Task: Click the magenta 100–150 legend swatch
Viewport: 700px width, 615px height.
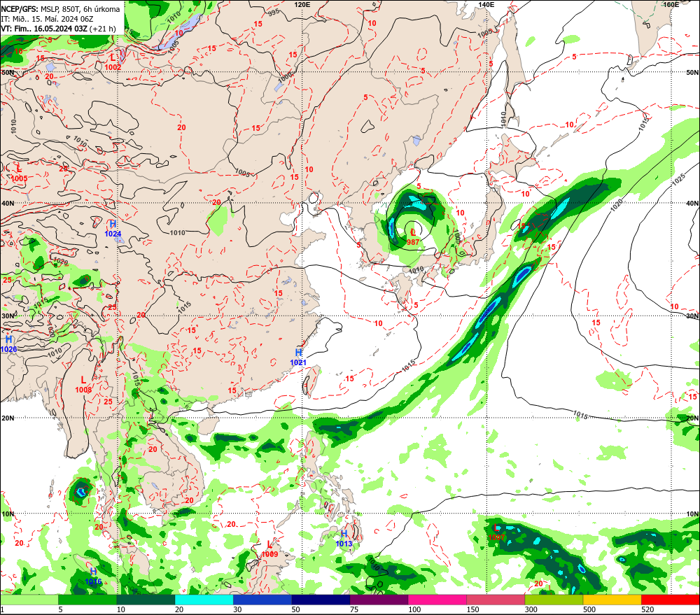Action: (x=437, y=600)
